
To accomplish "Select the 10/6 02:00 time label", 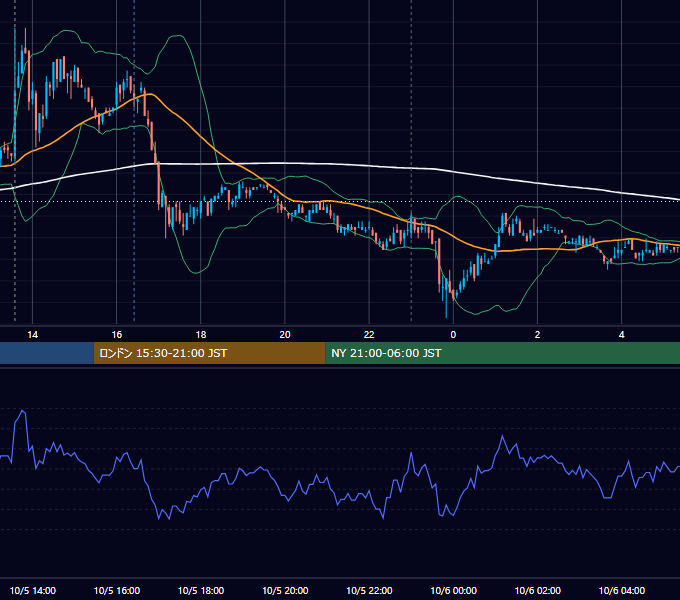I will pos(537,590).
